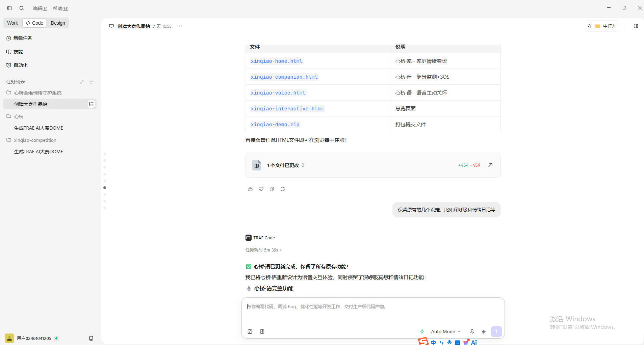Screen dimensions: 644x345
Task: Click the 昨天 15:55 timestamp
Action: (162, 26)
